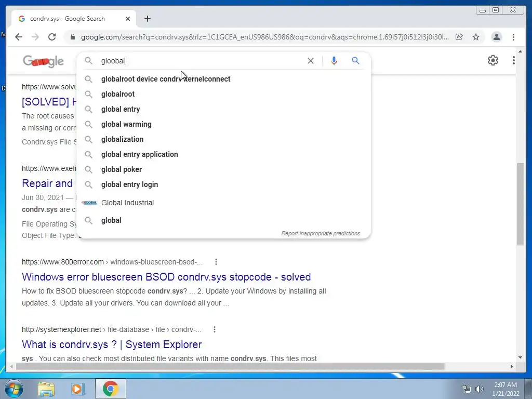
Task: View site security padlock info
Action: pos(73,37)
